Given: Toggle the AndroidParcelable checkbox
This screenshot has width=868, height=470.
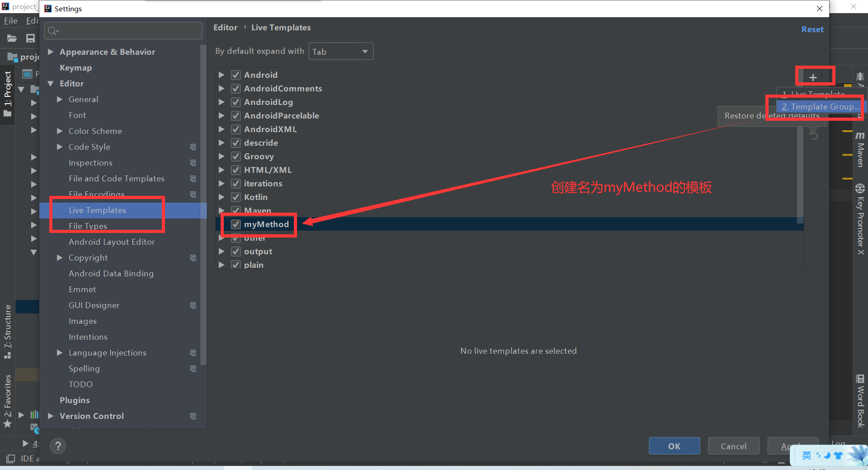Looking at the screenshot, I should coord(236,116).
